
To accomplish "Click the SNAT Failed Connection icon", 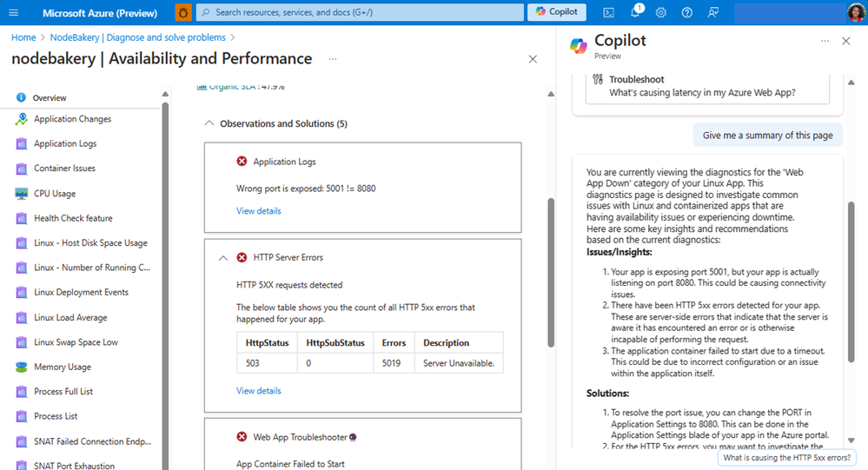I will 21,441.
